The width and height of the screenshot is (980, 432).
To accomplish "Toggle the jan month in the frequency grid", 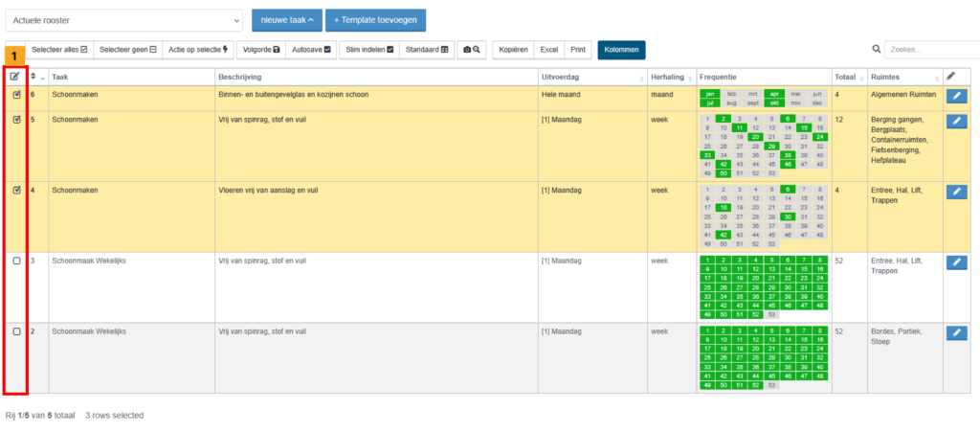I will coord(710,94).
